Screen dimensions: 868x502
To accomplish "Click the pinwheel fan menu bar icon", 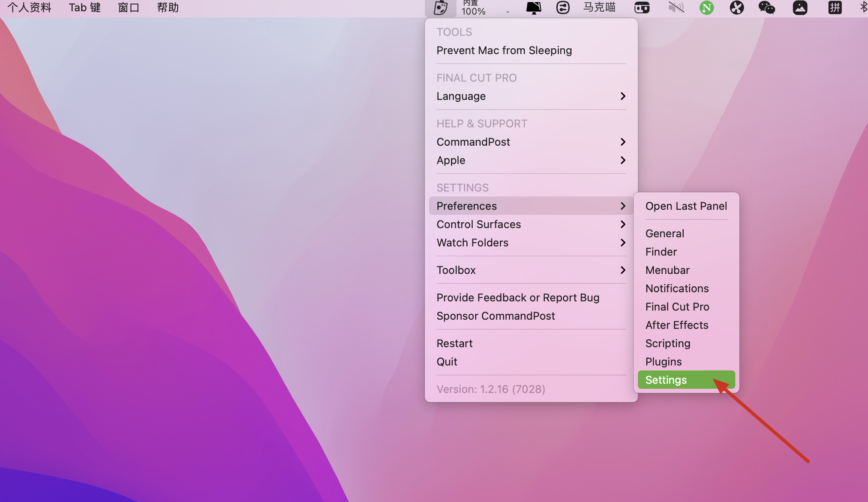I will [x=737, y=7].
